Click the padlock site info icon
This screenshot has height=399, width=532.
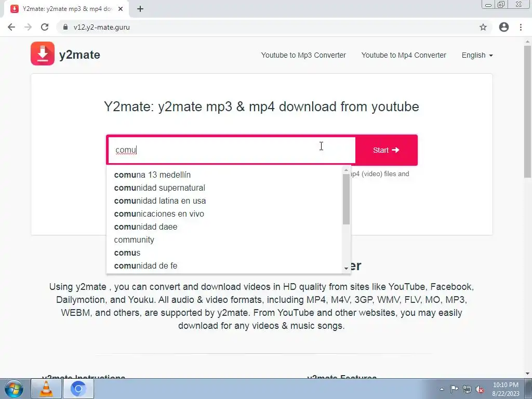[65, 27]
